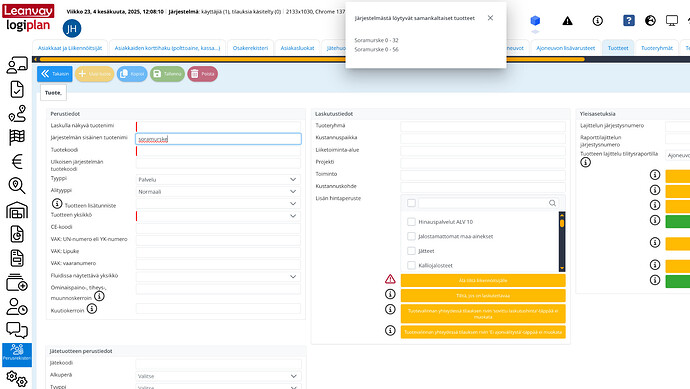Open the Alityyppi dropdown showing Normaali
Image resolution: width=690 pixels, height=389 pixels.
tap(218, 192)
